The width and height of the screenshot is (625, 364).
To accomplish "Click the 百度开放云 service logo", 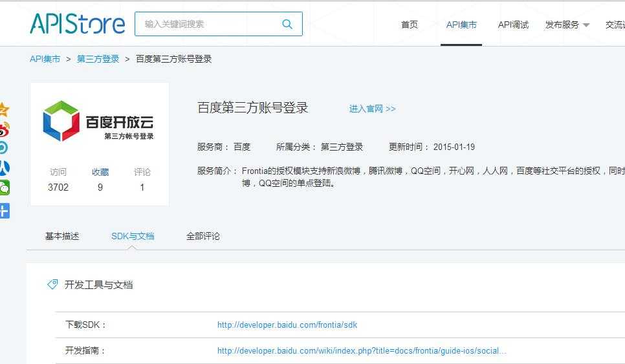I will (x=98, y=121).
